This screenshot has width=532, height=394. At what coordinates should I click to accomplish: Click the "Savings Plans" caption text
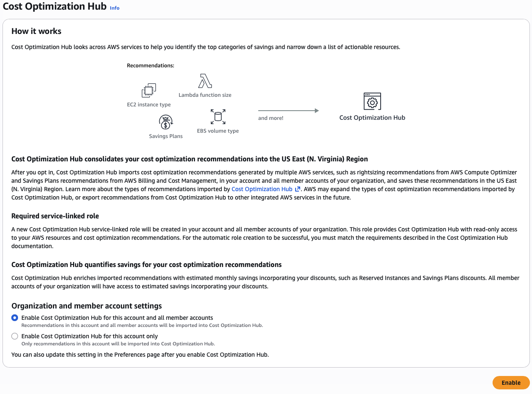tap(166, 136)
